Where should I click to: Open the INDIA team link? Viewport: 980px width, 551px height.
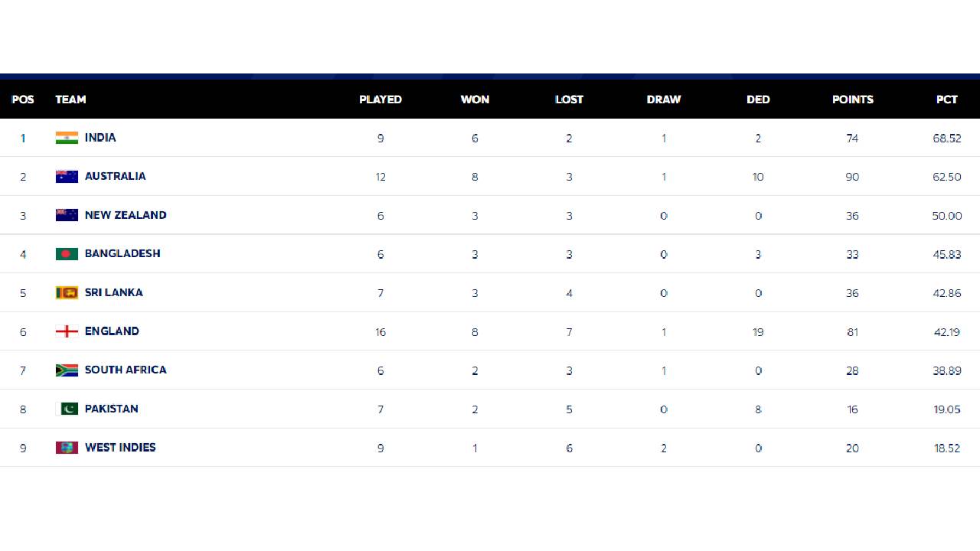[x=100, y=138]
